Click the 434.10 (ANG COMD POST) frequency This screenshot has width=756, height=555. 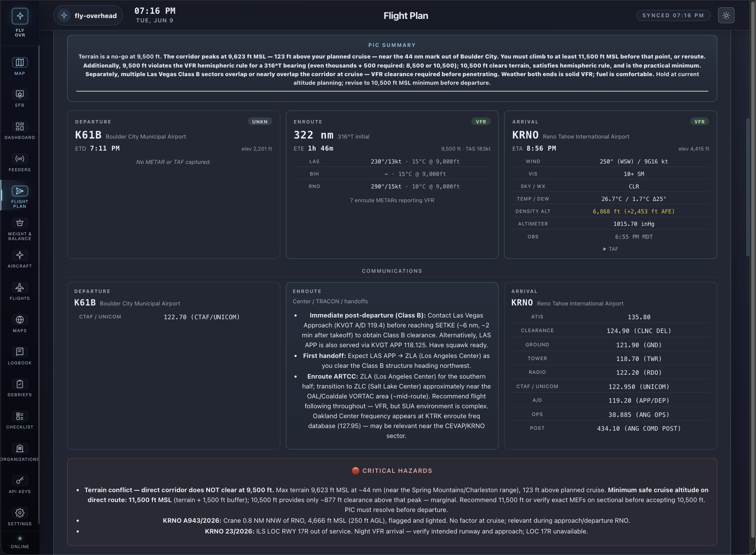[x=639, y=429]
